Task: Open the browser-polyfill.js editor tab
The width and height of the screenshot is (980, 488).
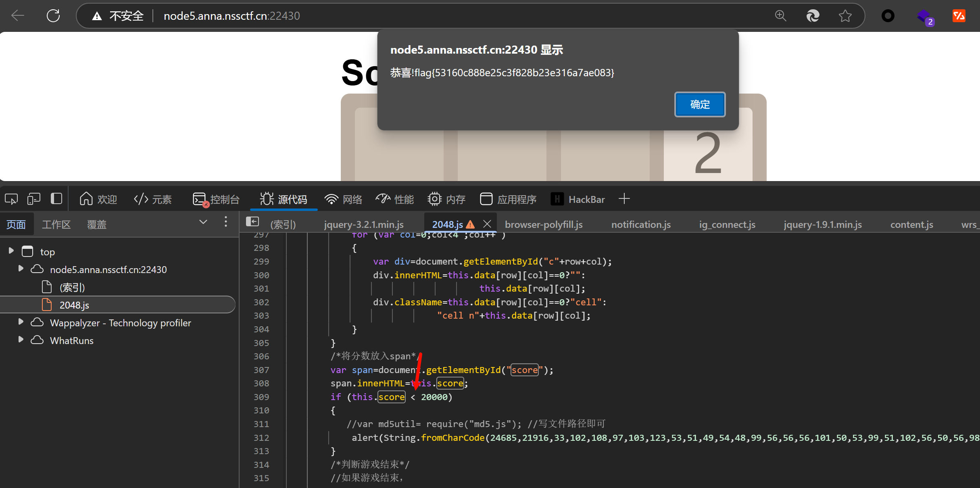Action: coord(544,225)
